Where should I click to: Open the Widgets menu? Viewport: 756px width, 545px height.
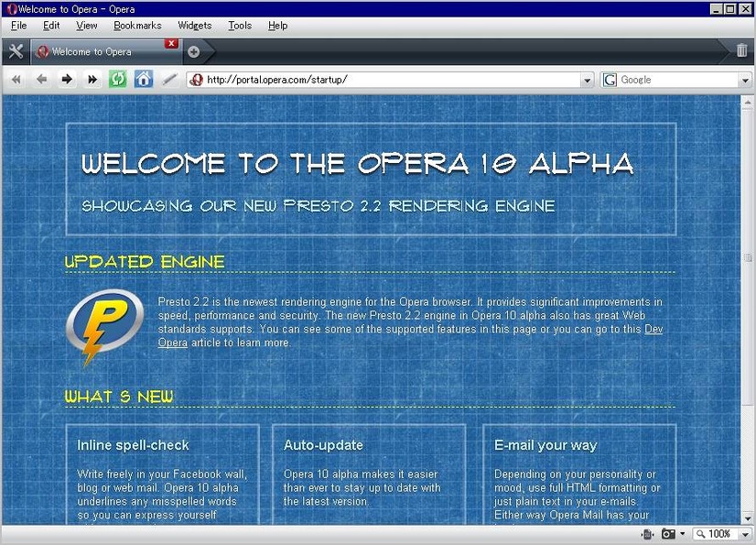tap(195, 26)
